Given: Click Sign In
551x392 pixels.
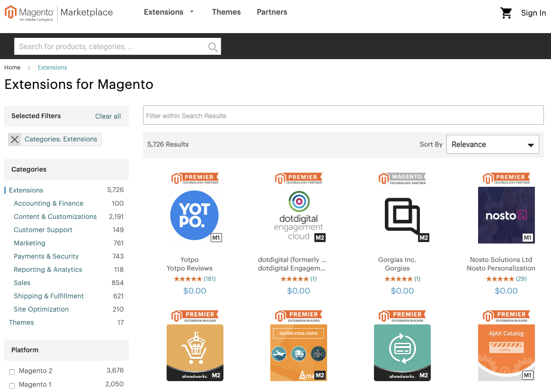Looking at the screenshot, I should tap(533, 13).
